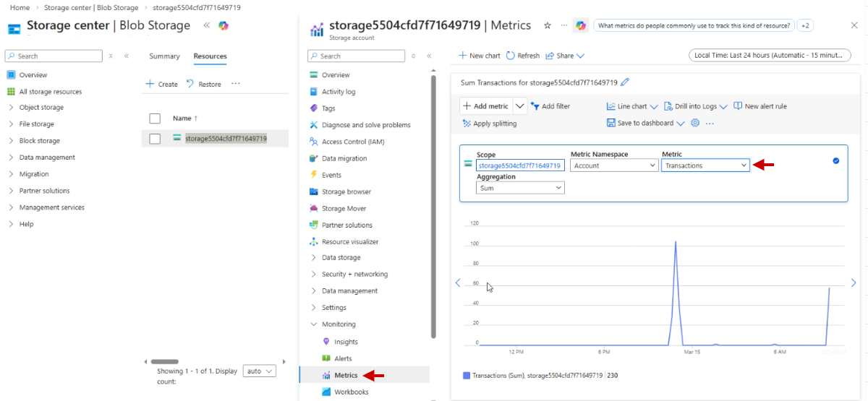Select Metrics under Monitoring
868x401 pixels.
click(345, 375)
